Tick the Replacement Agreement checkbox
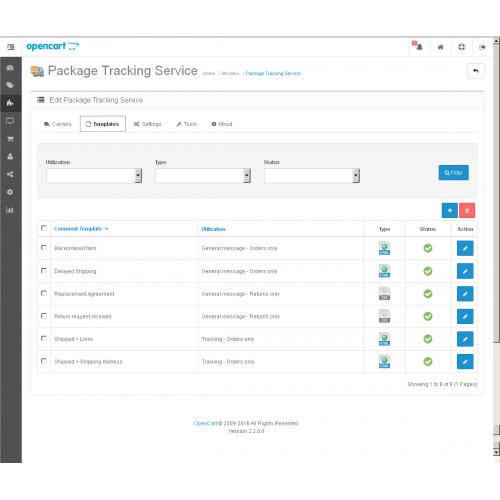The width and height of the screenshot is (500, 500). [x=44, y=293]
